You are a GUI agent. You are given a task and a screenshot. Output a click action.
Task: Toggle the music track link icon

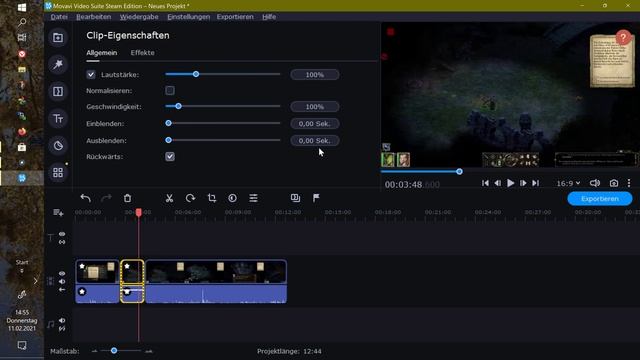(62, 329)
